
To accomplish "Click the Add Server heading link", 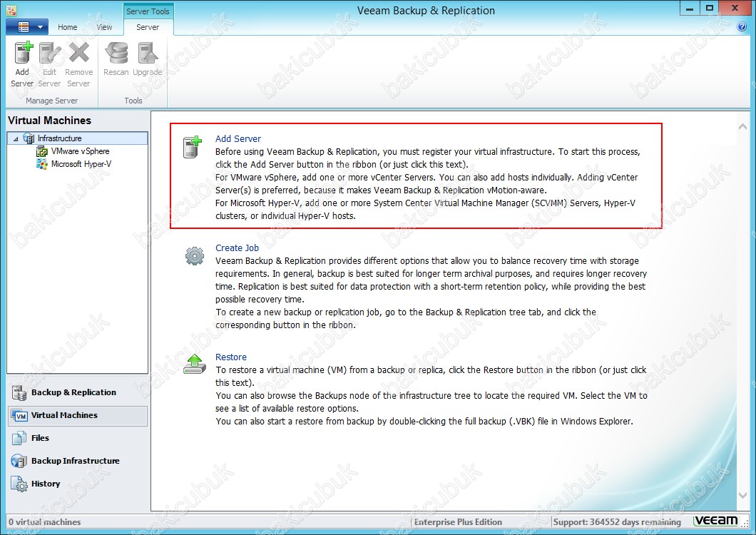I will pyautogui.click(x=238, y=138).
